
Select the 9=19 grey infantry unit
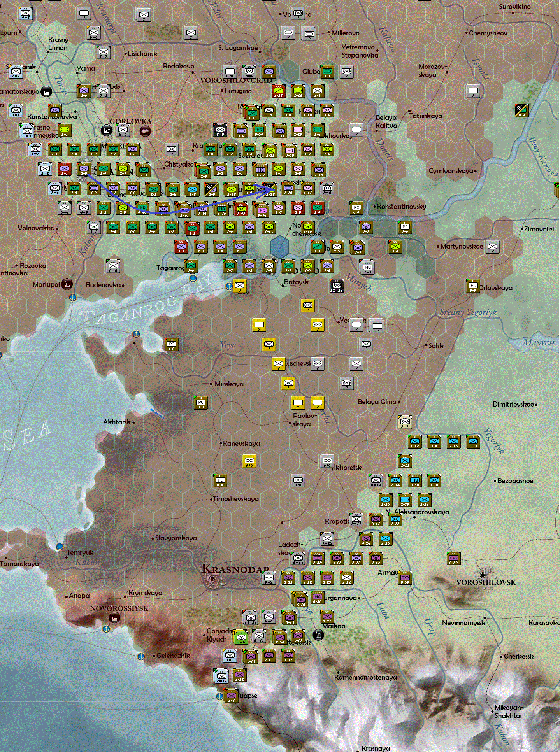pyautogui.click(x=376, y=480)
